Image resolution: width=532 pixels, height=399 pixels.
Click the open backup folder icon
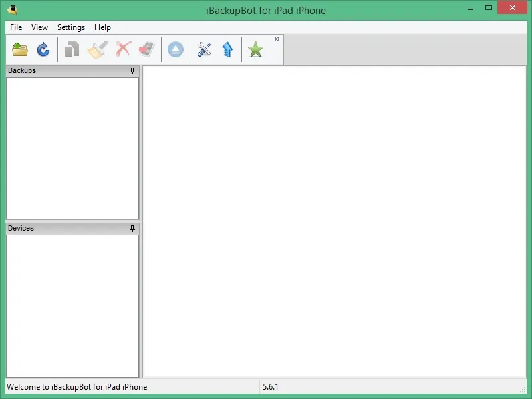[20, 49]
